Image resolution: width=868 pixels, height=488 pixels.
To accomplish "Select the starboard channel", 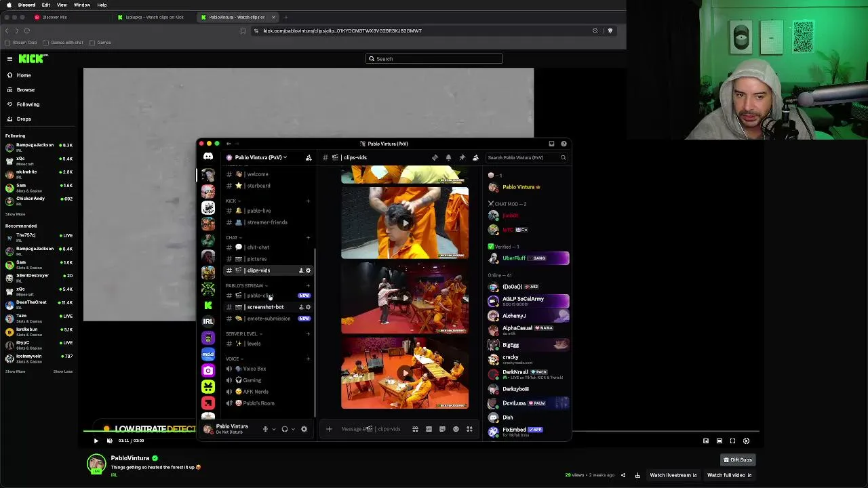I will click(x=268, y=186).
